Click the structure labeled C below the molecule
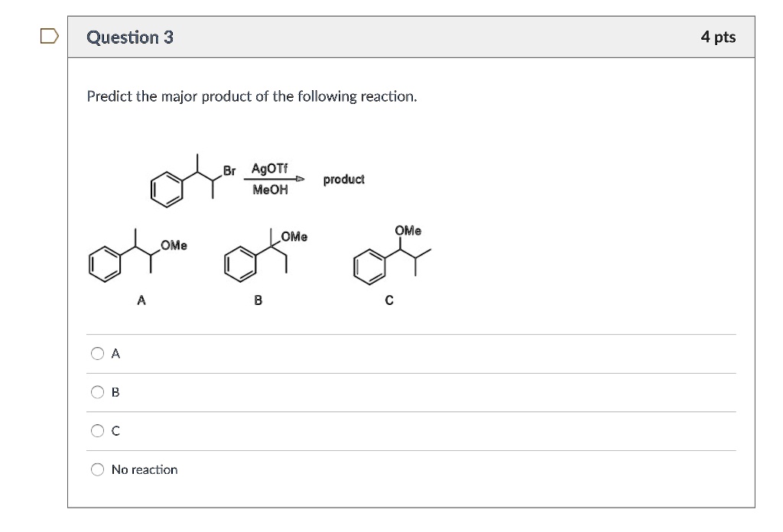The width and height of the screenshot is (783, 532). click(389, 300)
